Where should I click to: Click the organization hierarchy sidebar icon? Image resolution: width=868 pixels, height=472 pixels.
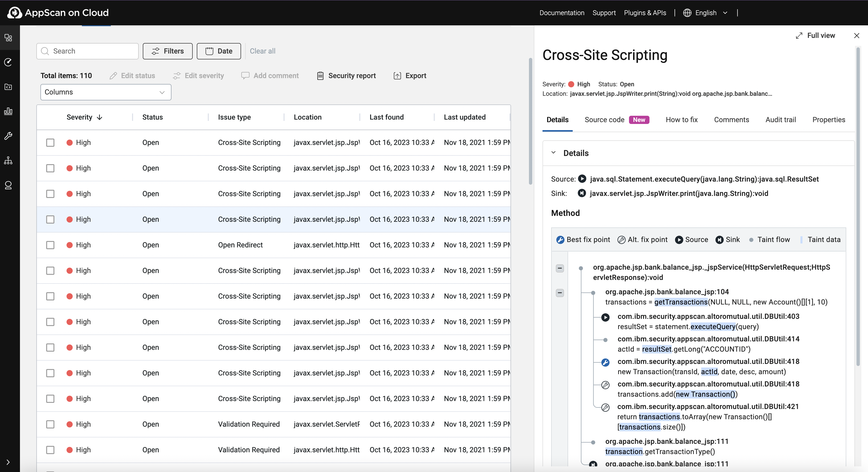coord(8,161)
